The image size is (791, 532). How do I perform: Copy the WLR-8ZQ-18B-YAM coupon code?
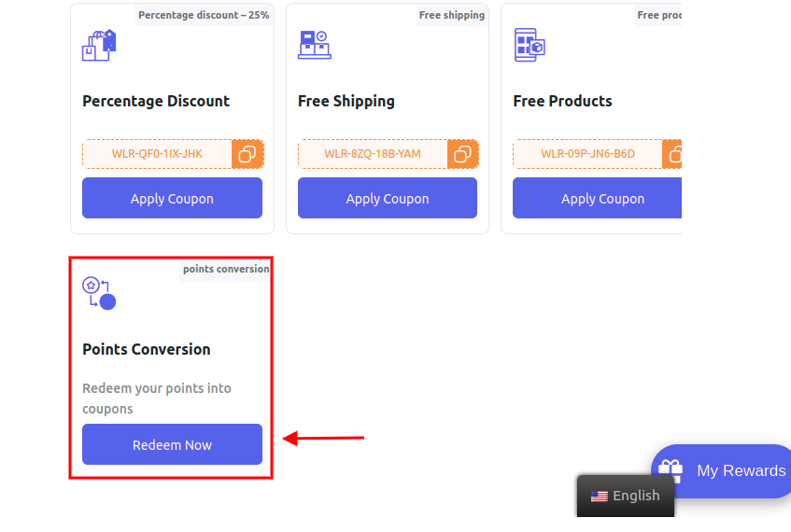[x=462, y=154]
